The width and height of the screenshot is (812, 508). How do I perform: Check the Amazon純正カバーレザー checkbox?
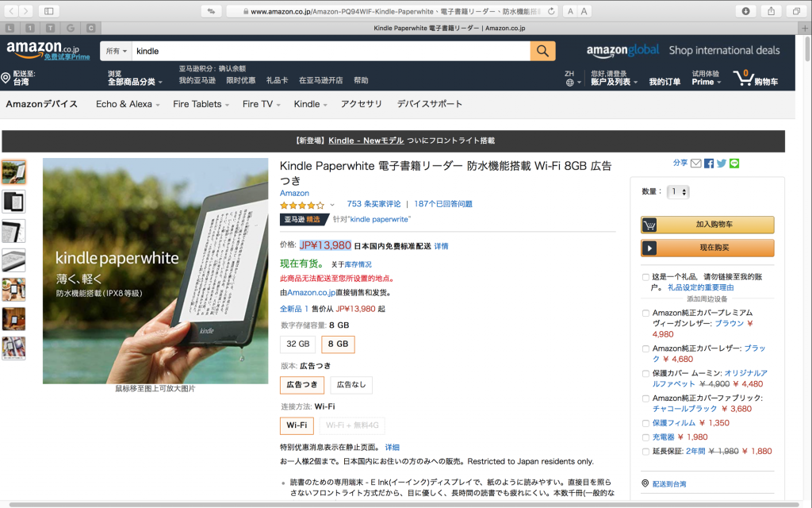pos(645,349)
